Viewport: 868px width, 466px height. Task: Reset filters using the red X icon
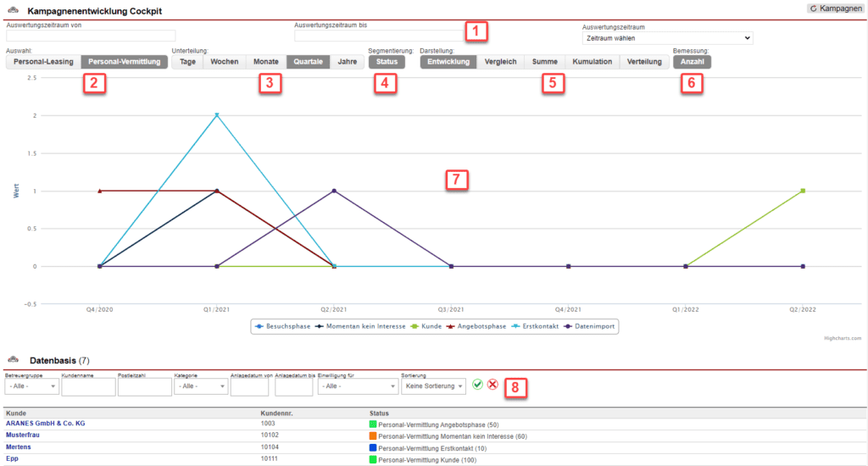click(x=492, y=385)
